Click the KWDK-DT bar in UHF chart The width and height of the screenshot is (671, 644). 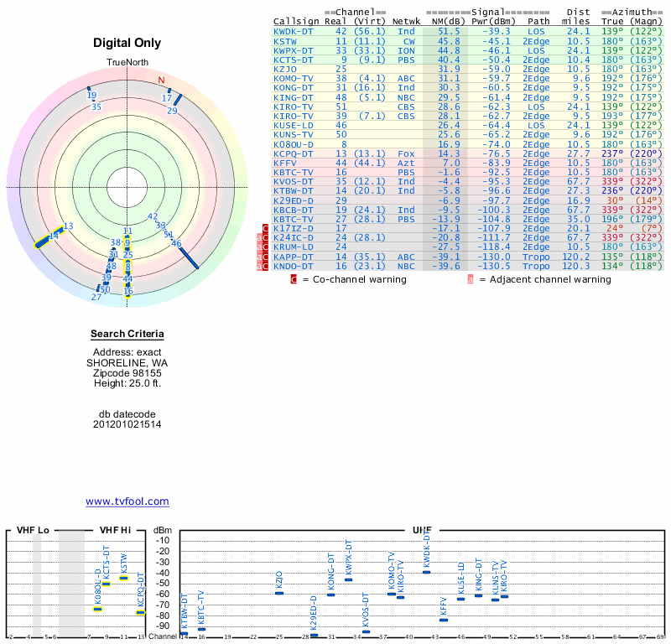click(x=426, y=571)
